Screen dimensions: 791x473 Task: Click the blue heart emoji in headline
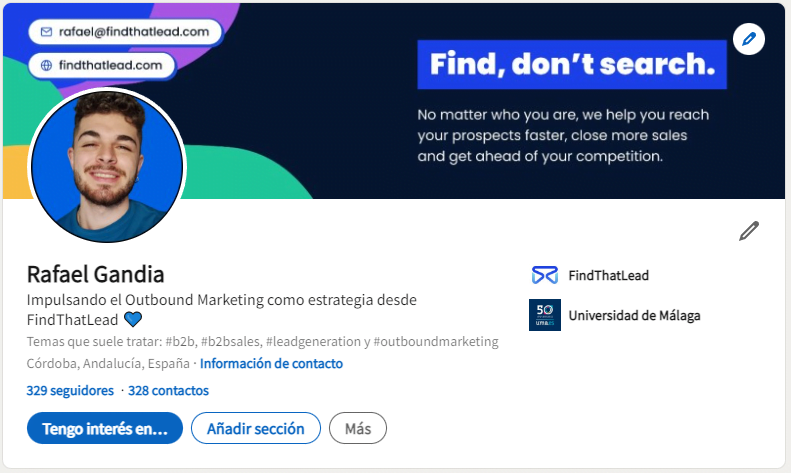pyautogui.click(x=133, y=320)
